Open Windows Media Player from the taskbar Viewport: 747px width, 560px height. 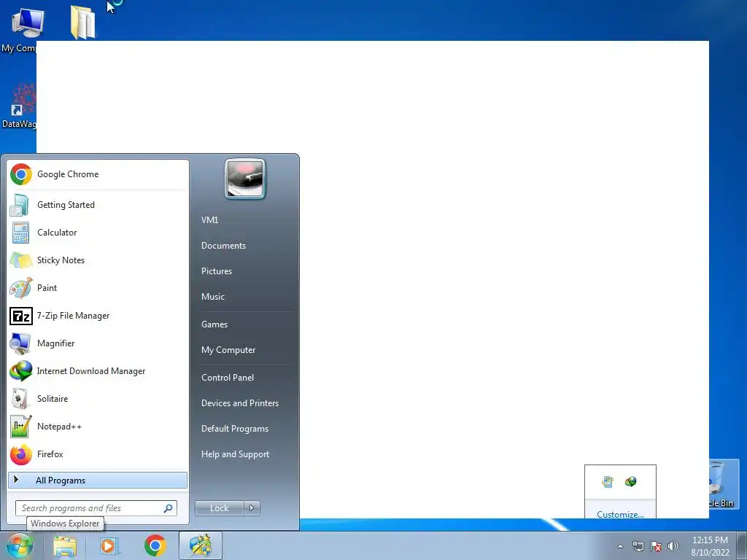click(x=109, y=545)
